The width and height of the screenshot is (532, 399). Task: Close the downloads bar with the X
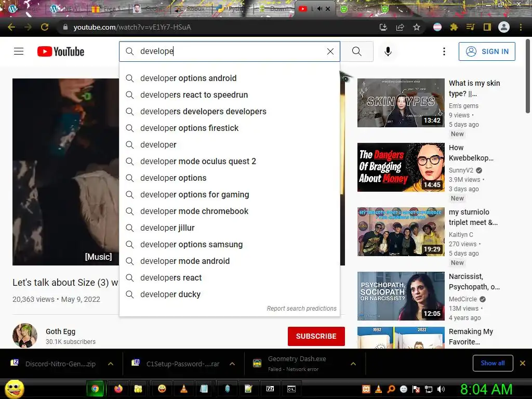point(523,363)
